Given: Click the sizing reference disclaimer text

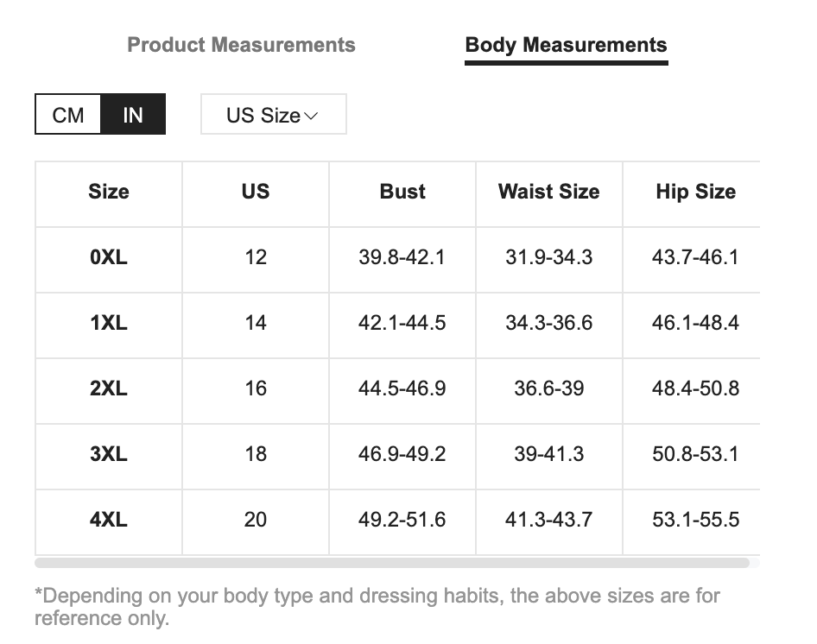Looking at the screenshot, I should [x=377, y=607].
